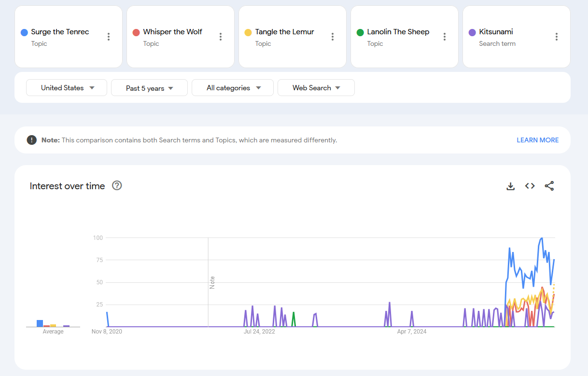The height and width of the screenshot is (376, 588).
Task: Download the Interest over time data
Action: pos(510,186)
